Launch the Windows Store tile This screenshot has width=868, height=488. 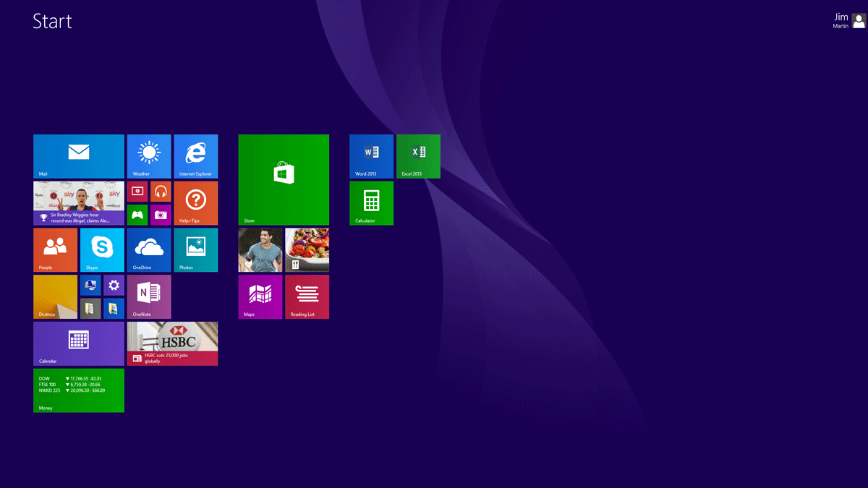(x=284, y=179)
